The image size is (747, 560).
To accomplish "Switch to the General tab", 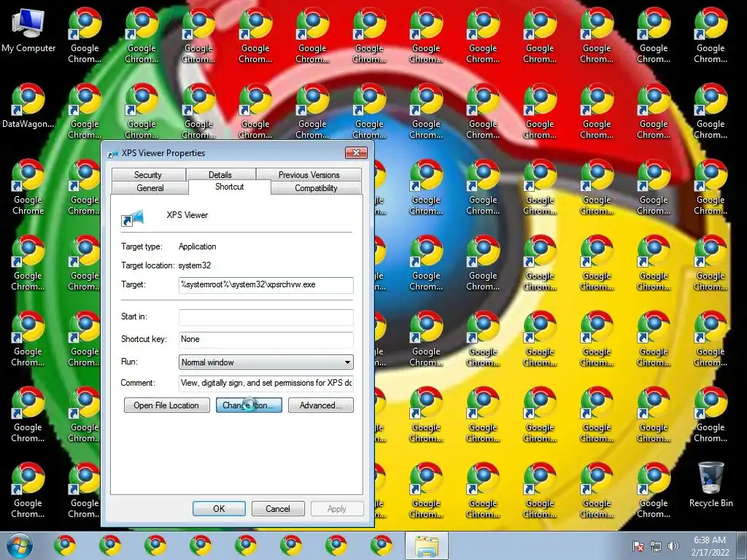I will (x=150, y=187).
